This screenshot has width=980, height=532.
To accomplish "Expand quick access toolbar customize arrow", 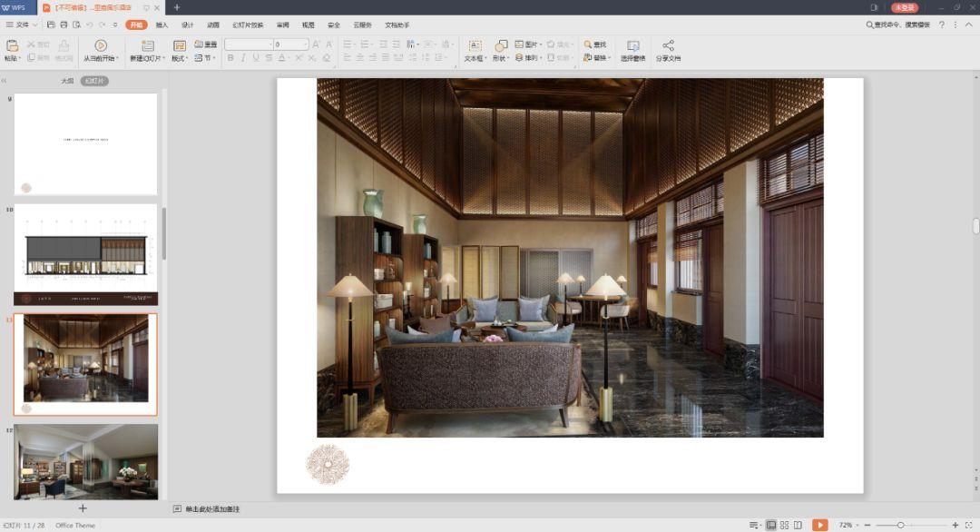I will click(115, 25).
